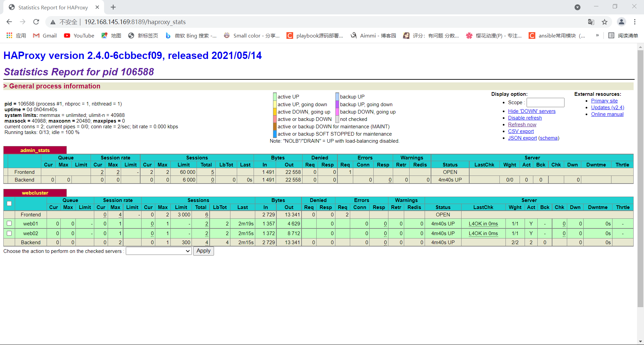Screen dimensions: 644x345
Task: Open the 微软 Bing 搜索 bookmark
Action: pyautogui.click(x=191, y=36)
